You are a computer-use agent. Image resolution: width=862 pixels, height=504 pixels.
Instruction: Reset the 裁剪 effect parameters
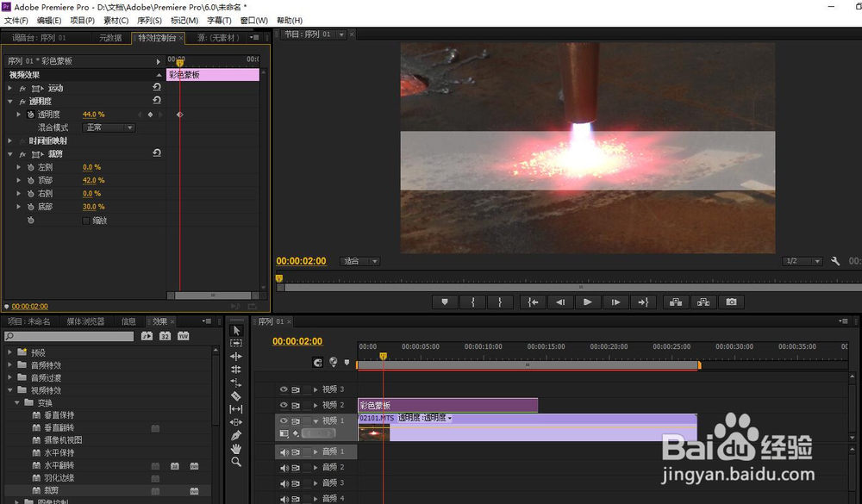[x=157, y=153]
